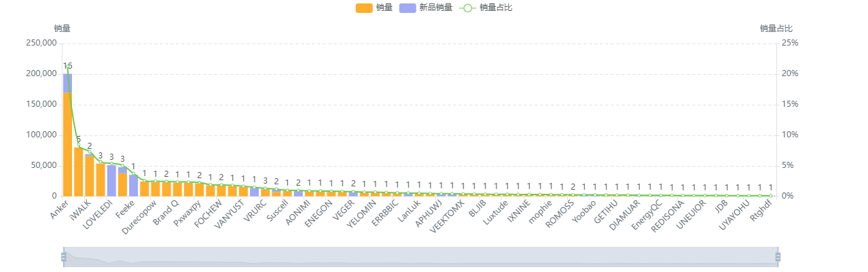This screenshot has width=868, height=272.
Task: Click the left handle of the zoom slider
Action: [x=64, y=257]
